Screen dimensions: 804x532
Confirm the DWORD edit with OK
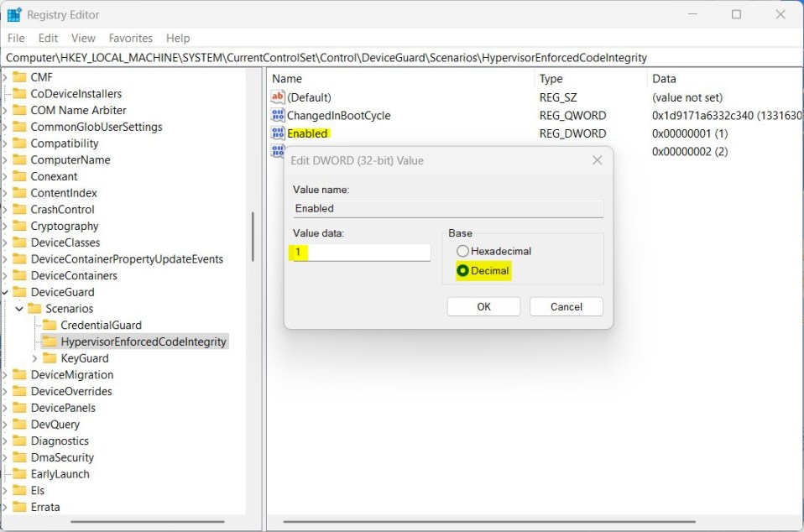(483, 306)
